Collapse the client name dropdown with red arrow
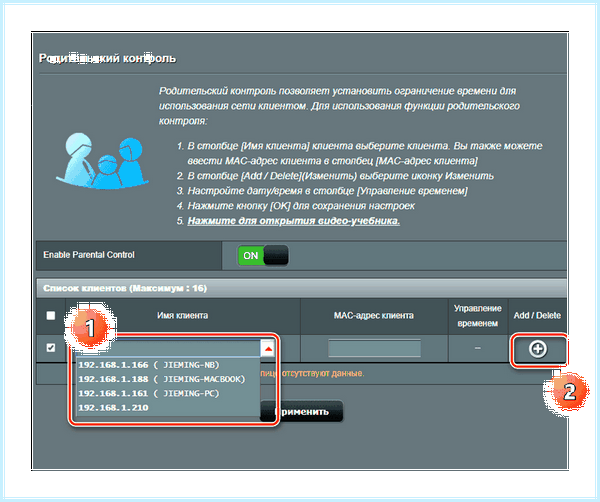Viewport: 600px width, 502px height. click(268, 349)
